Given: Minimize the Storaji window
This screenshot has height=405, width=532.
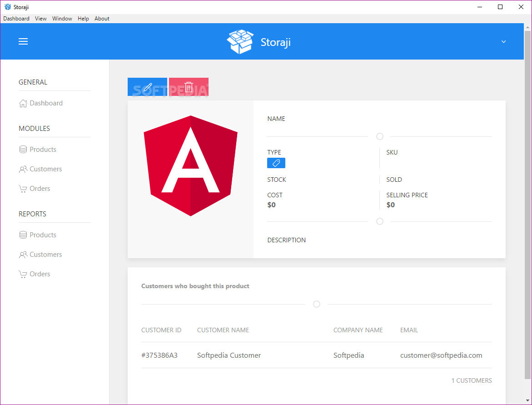Looking at the screenshot, I should click(x=480, y=7).
